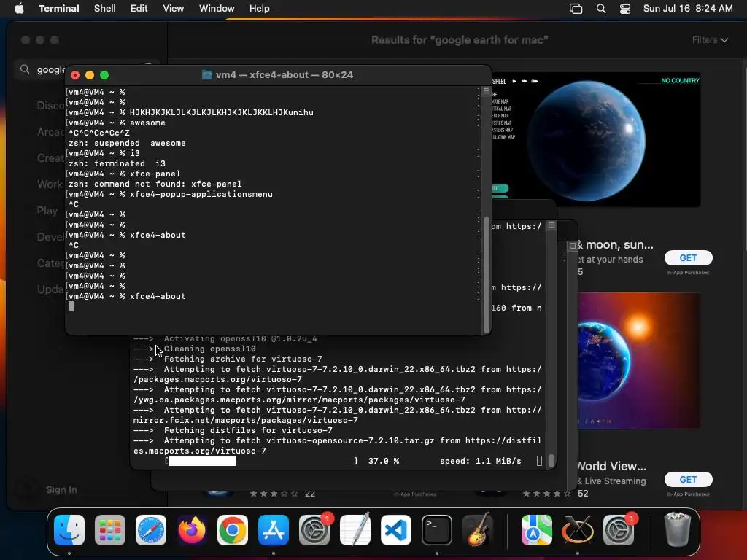
Task: Expand the App Store Filters dropdown
Action: (x=710, y=40)
